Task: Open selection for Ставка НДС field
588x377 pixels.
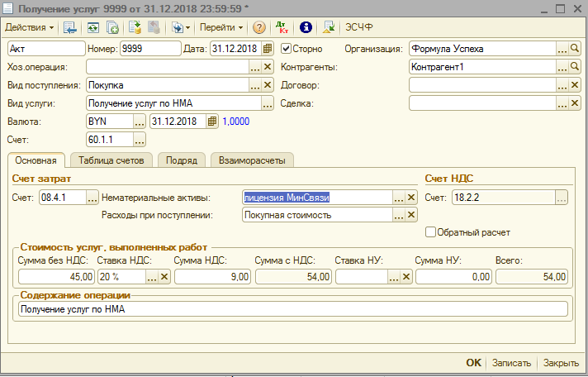Action: [x=150, y=278]
